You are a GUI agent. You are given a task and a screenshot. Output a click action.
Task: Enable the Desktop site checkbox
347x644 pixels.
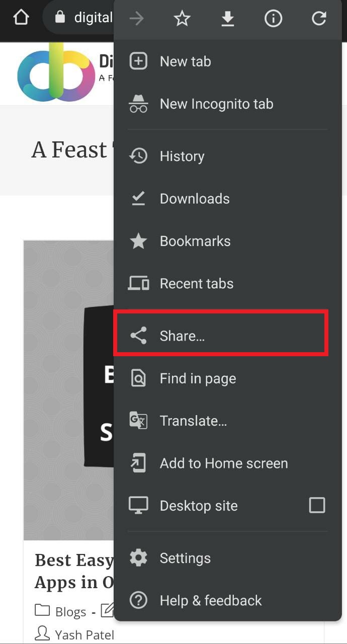pyautogui.click(x=317, y=506)
